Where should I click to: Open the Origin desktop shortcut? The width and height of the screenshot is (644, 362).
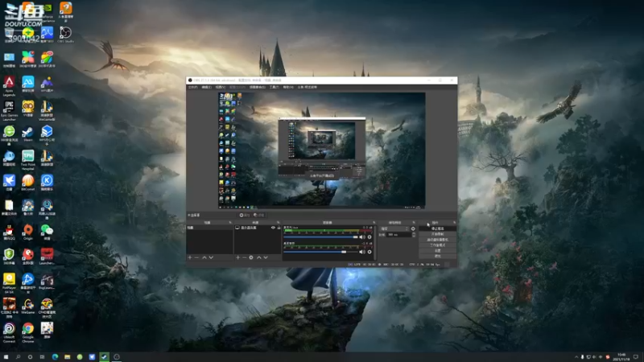pyautogui.click(x=28, y=232)
